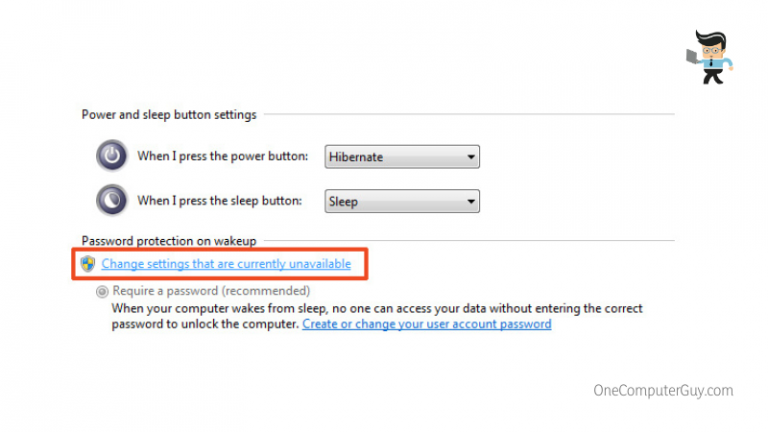Click the "Require a password (recommended)" label

(x=211, y=292)
